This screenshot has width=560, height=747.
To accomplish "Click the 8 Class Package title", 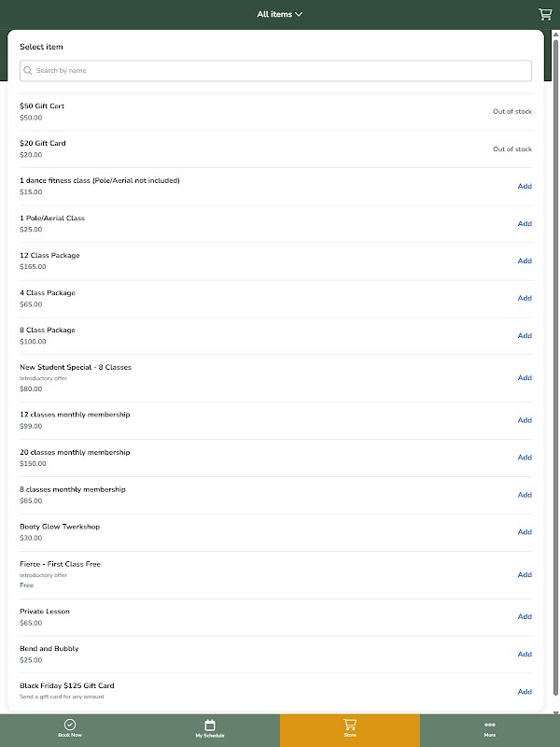I will 48,331.
